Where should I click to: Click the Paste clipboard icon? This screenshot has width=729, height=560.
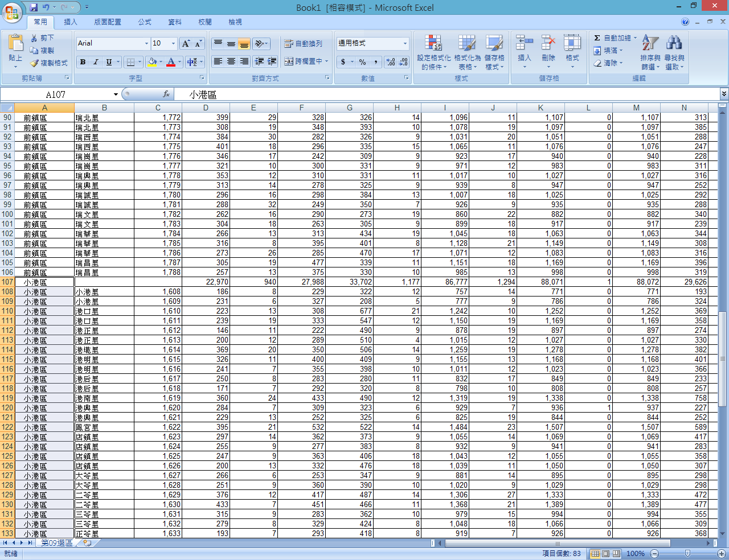15,43
